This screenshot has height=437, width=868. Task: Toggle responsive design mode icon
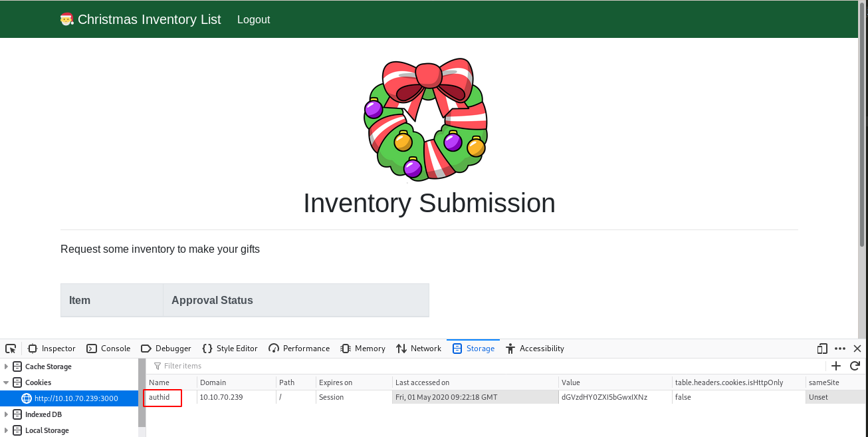click(x=822, y=349)
